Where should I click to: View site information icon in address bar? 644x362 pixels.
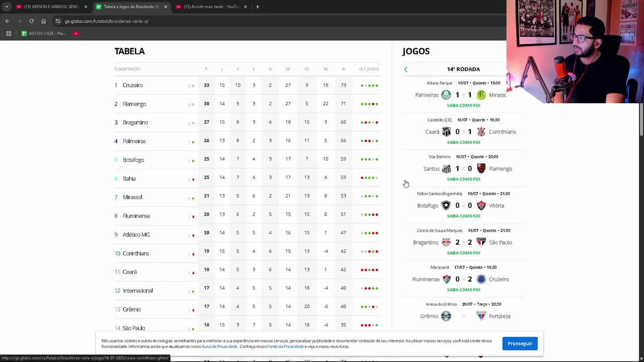tap(58, 21)
